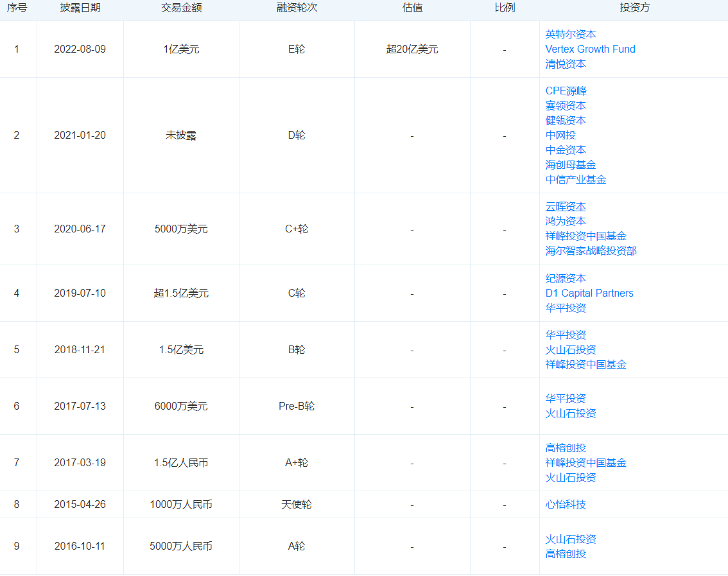Open 火山石投资 in the Pre-B轮 row

571,414
